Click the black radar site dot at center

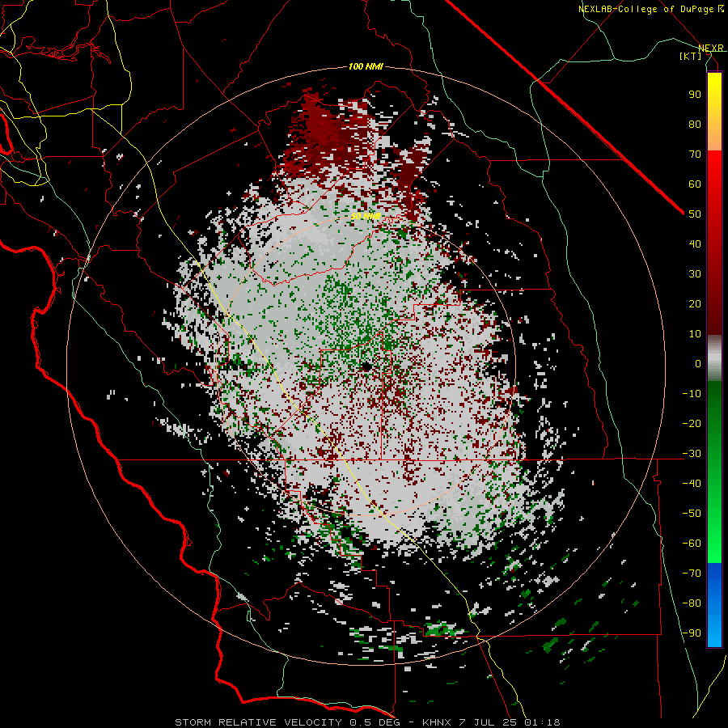tap(366, 366)
